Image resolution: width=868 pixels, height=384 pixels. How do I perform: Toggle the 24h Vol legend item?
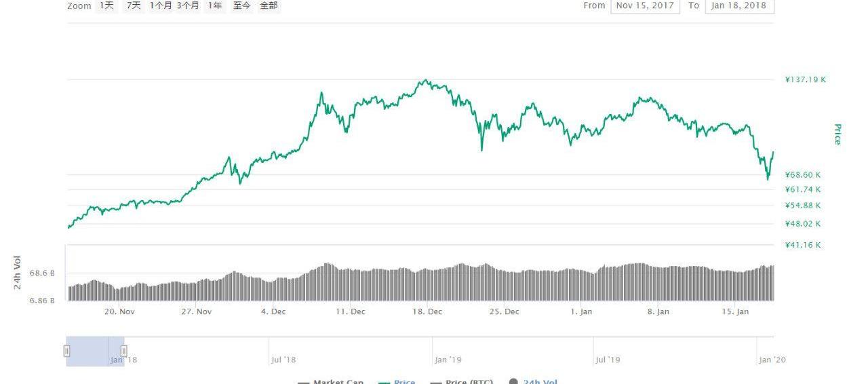pyautogui.click(x=533, y=381)
